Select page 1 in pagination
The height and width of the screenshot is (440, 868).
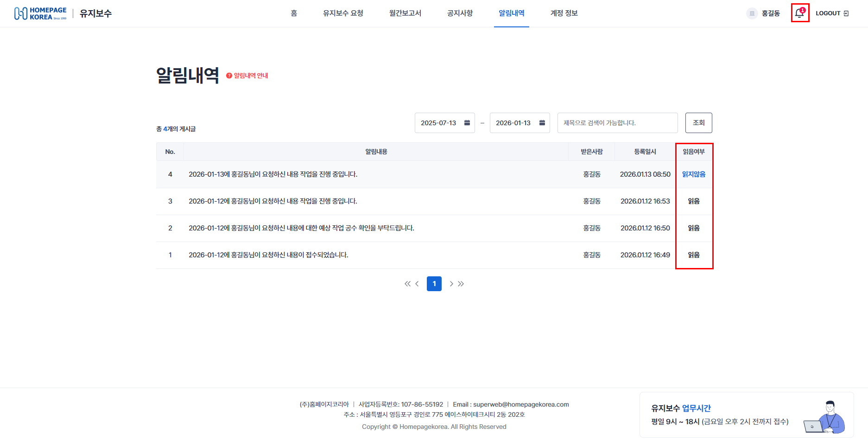pyautogui.click(x=434, y=284)
